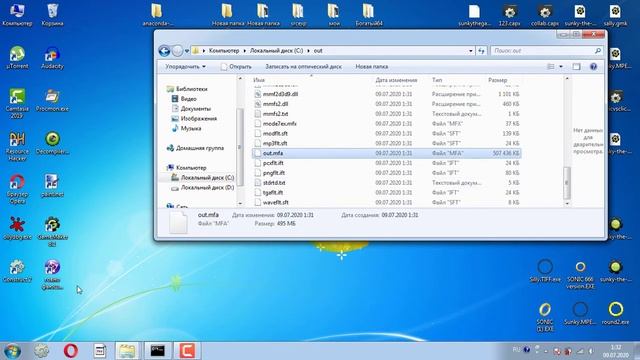Select the anaconda folder on desktop
Image resolution: width=640 pixels, height=360 pixels.
tap(157, 15)
